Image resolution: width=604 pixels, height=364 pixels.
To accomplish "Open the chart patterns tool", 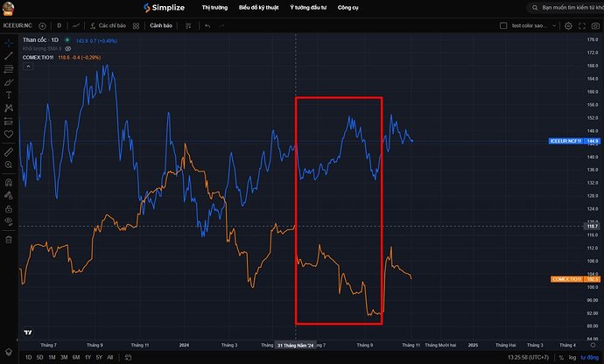I will [9, 108].
